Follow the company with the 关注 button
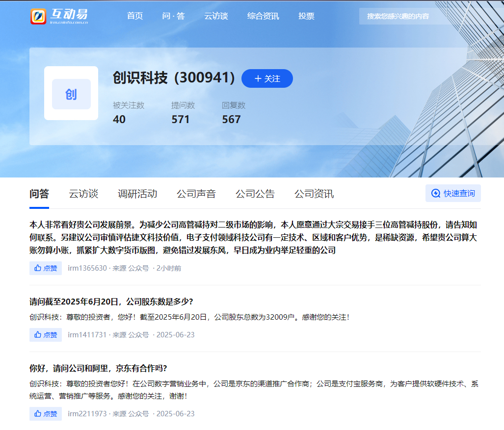Image resolution: width=504 pixels, height=430 pixels. point(267,78)
